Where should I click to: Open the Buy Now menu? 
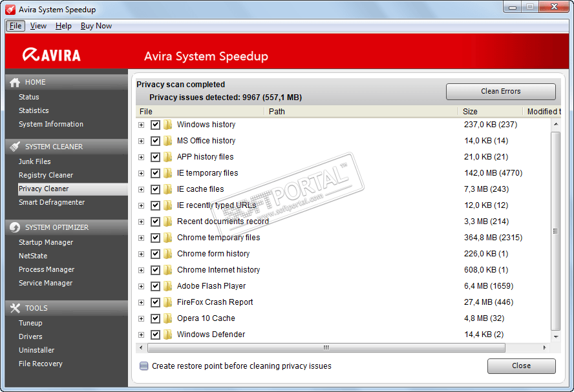click(96, 26)
